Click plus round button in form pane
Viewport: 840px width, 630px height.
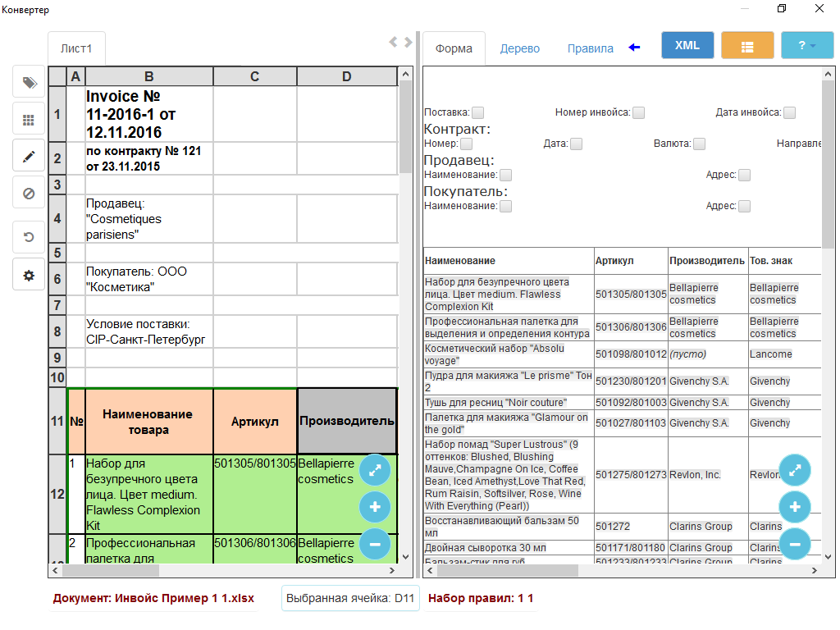[795, 507]
